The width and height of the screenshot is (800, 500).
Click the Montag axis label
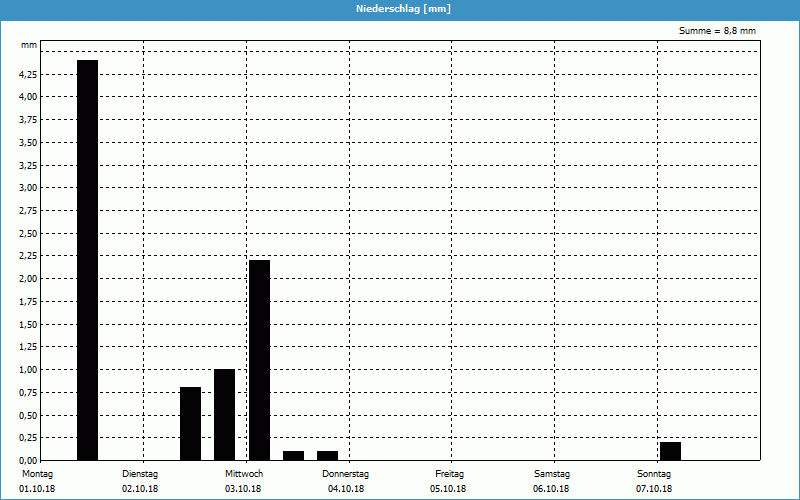pyautogui.click(x=36, y=474)
